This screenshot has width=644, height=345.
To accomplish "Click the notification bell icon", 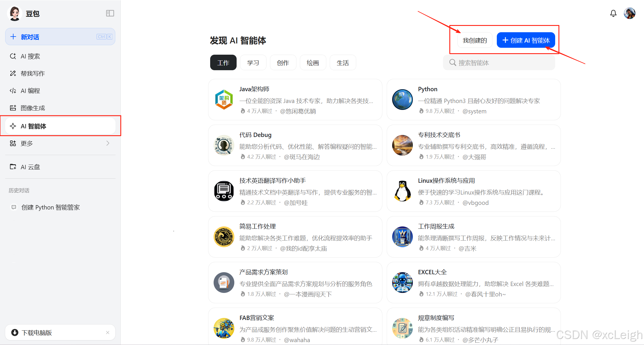I will pos(613,13).
